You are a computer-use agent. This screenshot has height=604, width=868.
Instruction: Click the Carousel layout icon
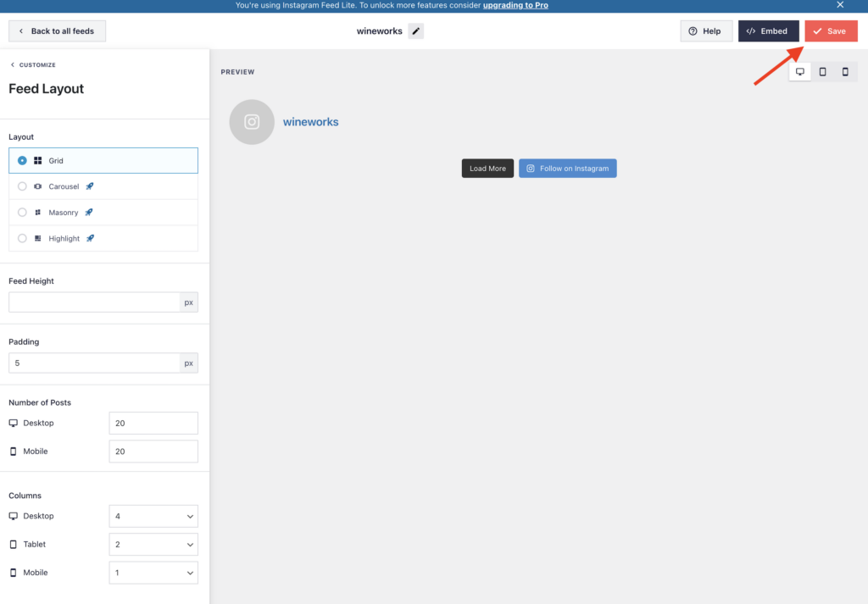37,186
